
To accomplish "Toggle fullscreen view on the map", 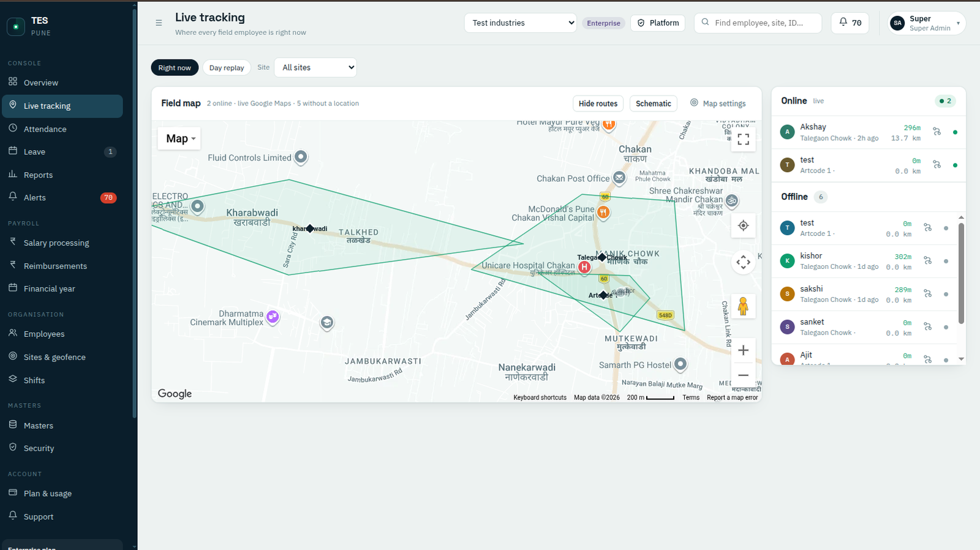I will point(743,139).
